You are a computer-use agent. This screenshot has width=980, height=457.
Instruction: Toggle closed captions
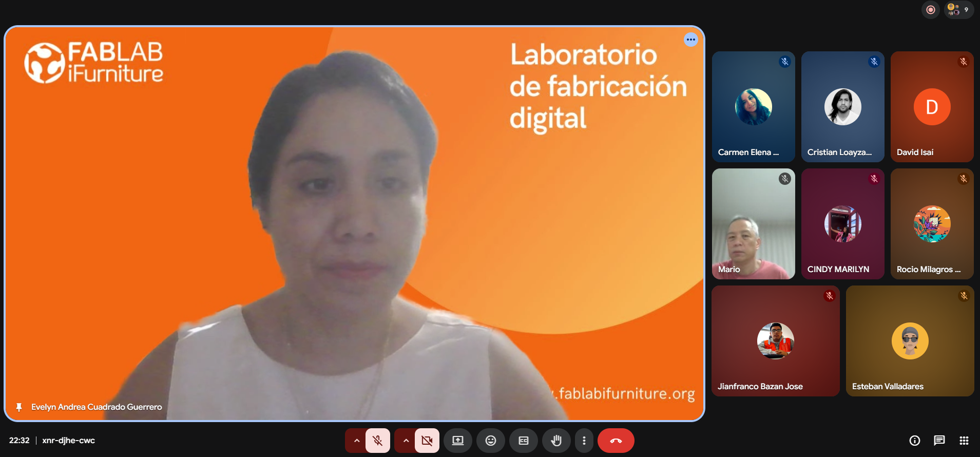(x=524, y=441)
